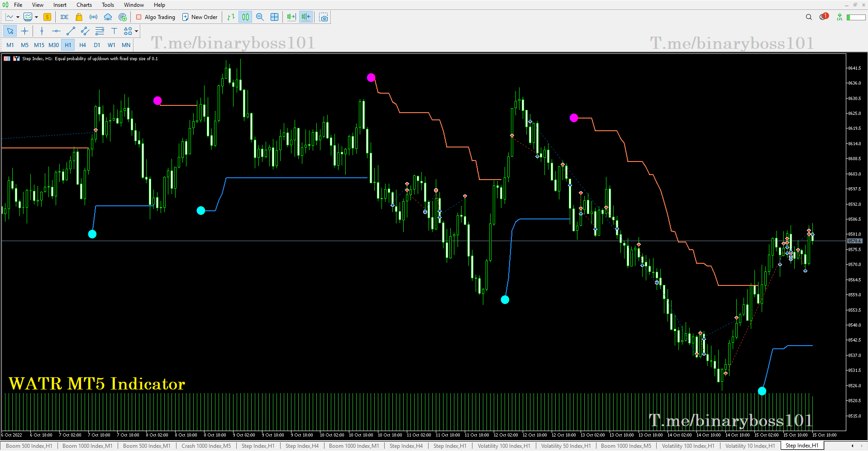
Task: Open the Market shopping bag icon
Action: 78,17
